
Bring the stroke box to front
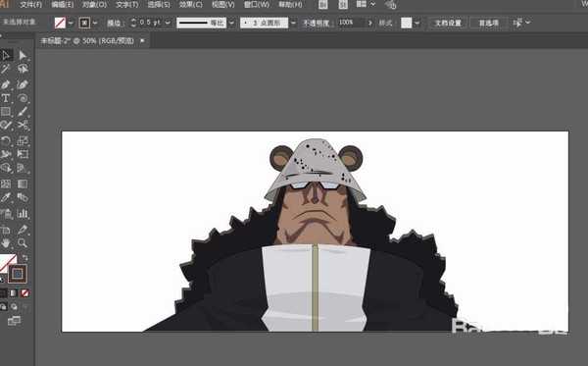click(x=18, y=274)
